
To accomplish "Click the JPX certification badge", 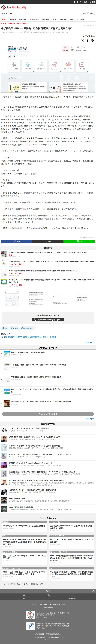I will pyautogui.click(x=30, y=615).
